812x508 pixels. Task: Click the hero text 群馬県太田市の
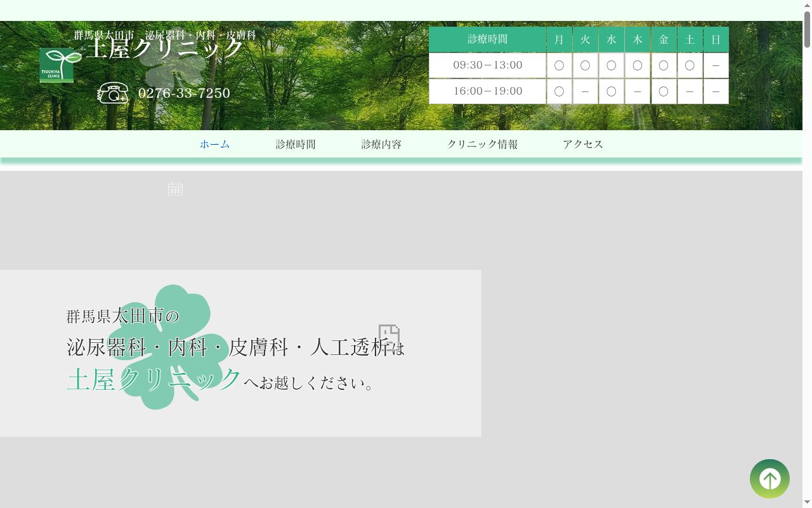click(123, 316)
